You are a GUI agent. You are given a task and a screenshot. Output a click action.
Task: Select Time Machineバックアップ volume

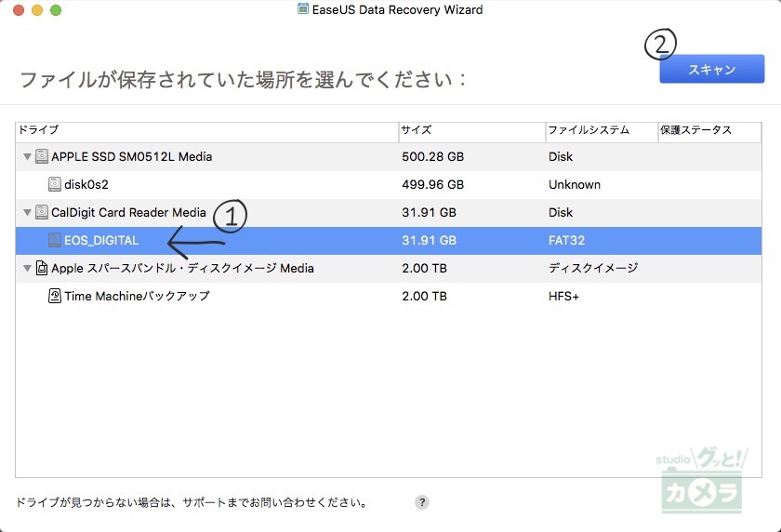pos(389,297)
